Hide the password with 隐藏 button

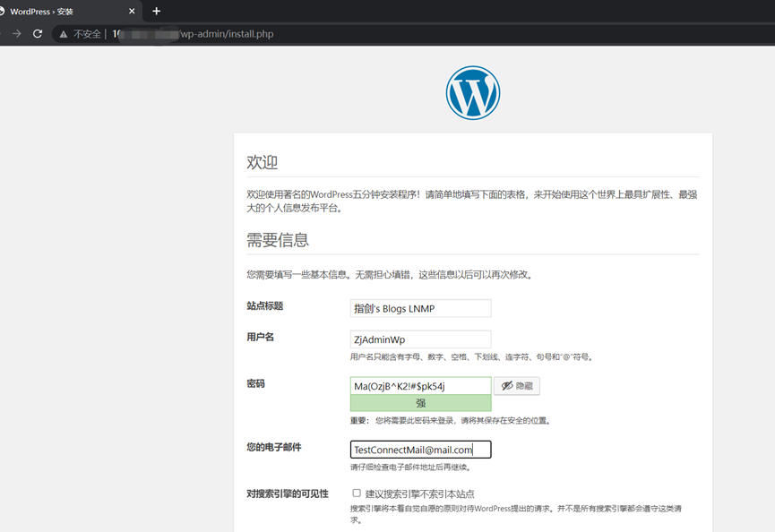(x=517, y=386)
